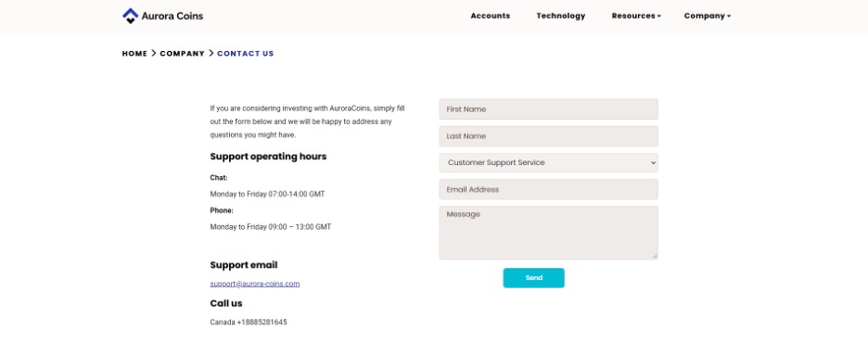This screenshot has height=343, width=868.
Task: Select CONTACT US breadcrumb item
Action: pos(245,54)
